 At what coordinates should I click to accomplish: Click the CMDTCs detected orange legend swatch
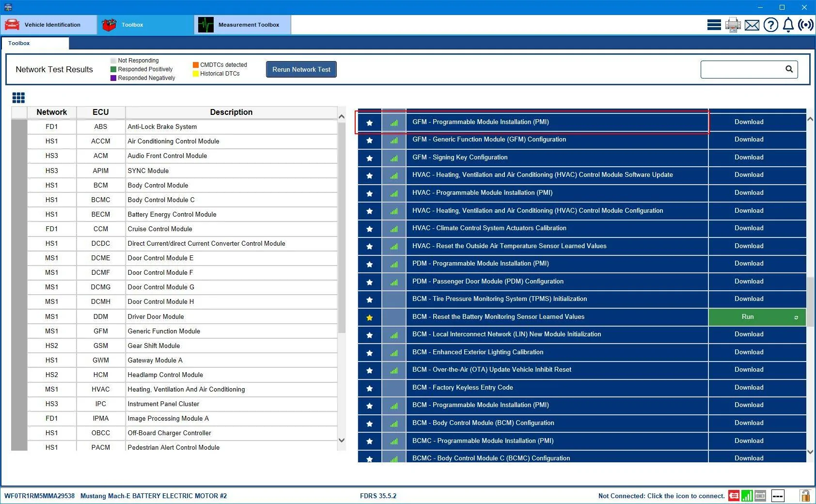click(x=196, y=65)
